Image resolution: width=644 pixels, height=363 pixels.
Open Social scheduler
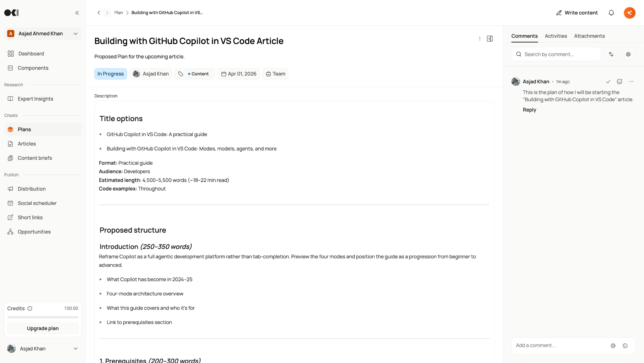43,203
